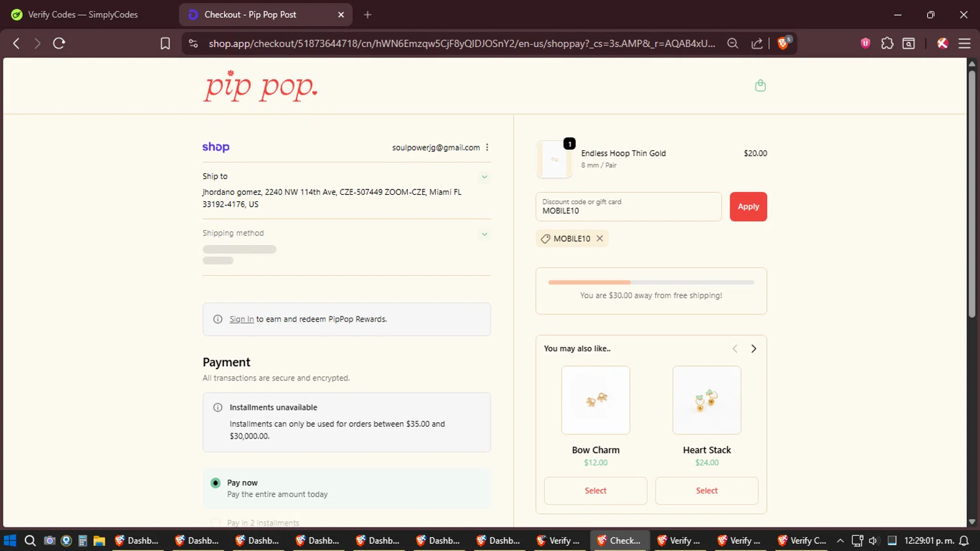The height and width of the screenshot is (551, 980).
Task: Open Windows notifications bell icon
Action: click(x=964, y=541)
